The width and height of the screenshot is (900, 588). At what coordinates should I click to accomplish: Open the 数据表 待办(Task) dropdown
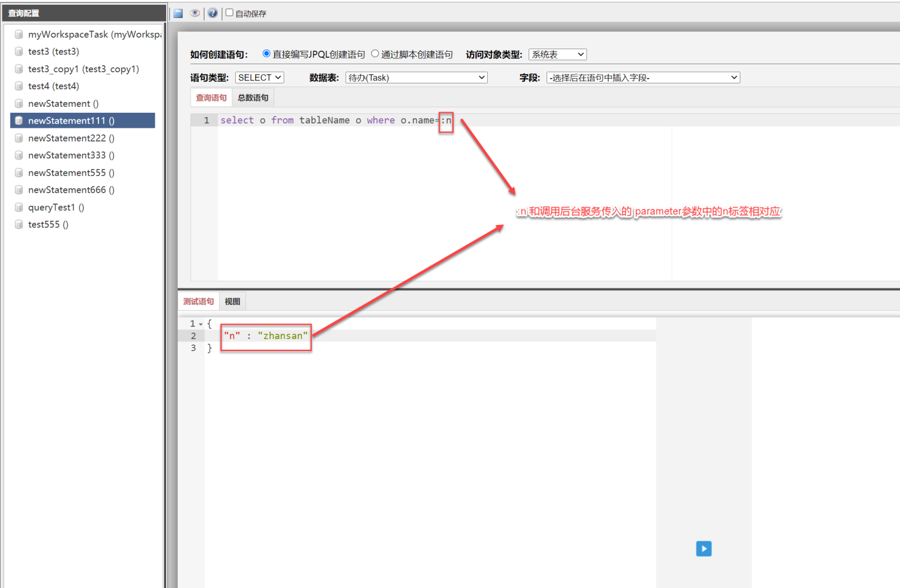point(416,78)
